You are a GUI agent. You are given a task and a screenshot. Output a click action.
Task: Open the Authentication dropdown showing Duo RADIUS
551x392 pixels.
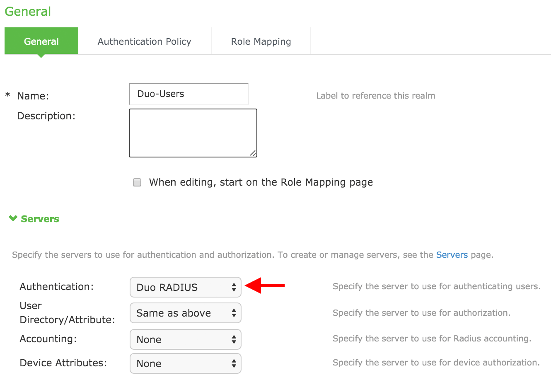point(185,287)
